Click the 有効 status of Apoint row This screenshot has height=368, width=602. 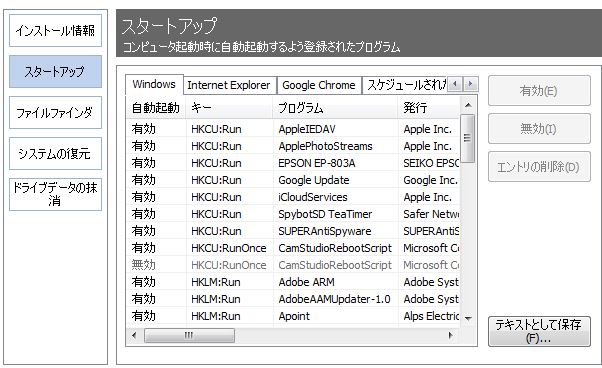(x=143, y=316)
